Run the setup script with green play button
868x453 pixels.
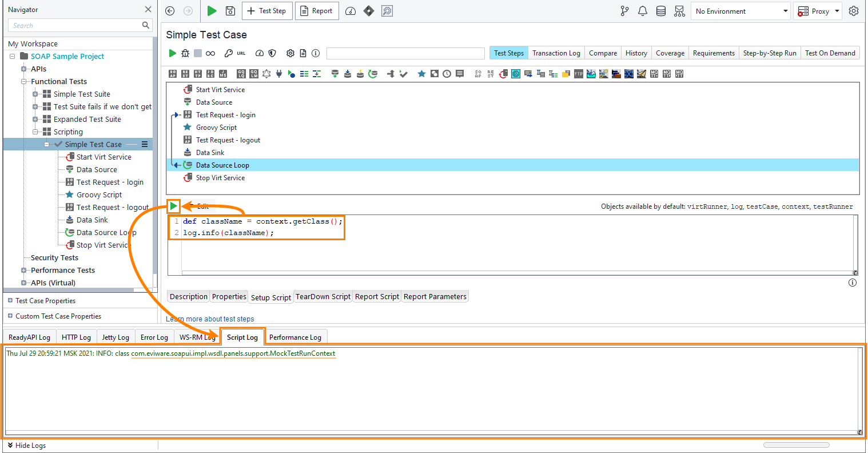click(173, 206)
